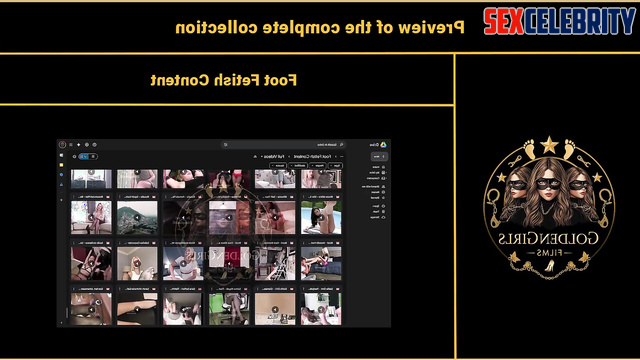Screen dimensions: 640x360
Task: Open the Gemini sparkle icon
Action: (79, 144)
